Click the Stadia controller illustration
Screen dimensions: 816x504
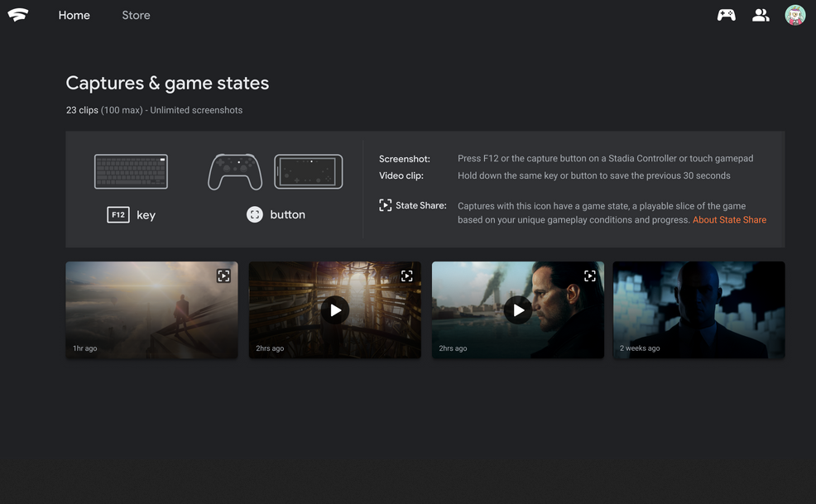235,172
